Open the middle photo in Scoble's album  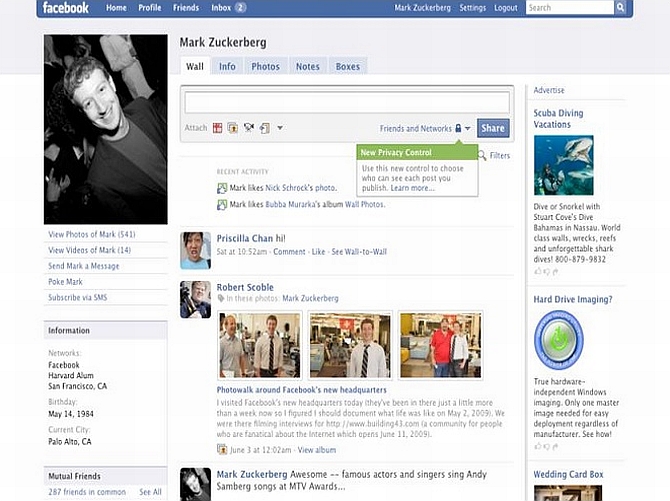click(350, 345)
